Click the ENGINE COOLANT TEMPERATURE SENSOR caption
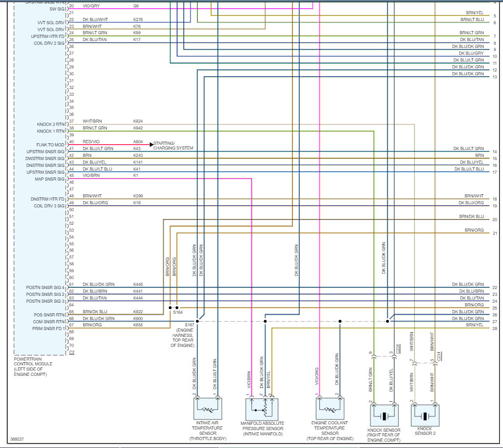 pyautogui.click(x=330, y=431)
